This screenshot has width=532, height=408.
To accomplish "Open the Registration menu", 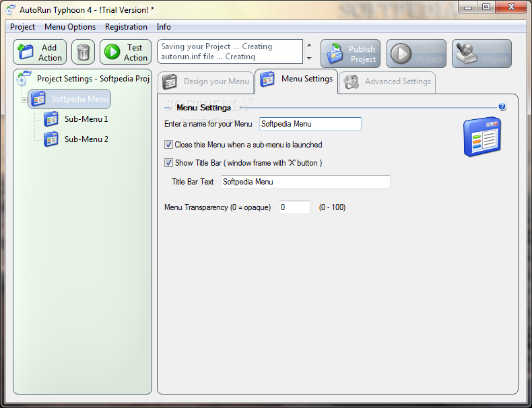I will click(x=126, y=27).
